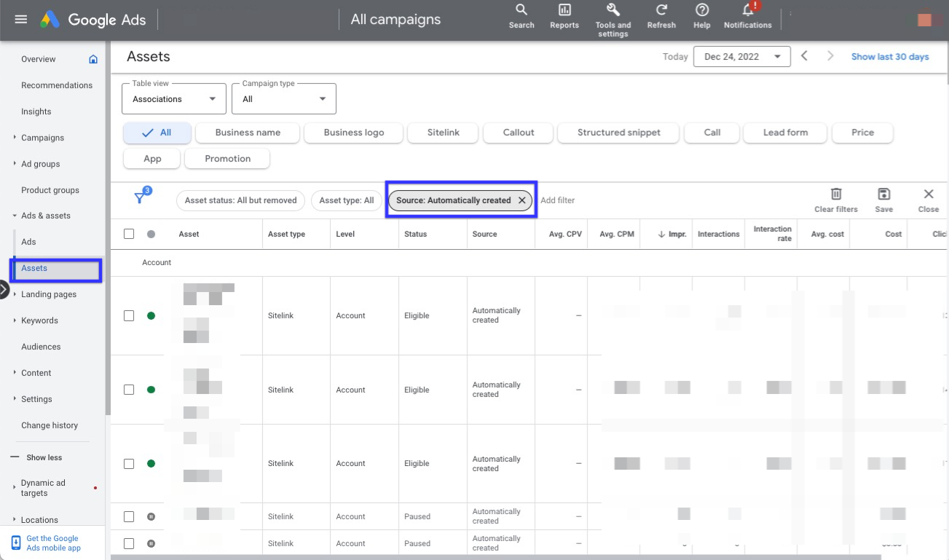Click the filter funnel icon
This screenshot has height=560, width=949.
pyautogui.click(x=140, y=198)
